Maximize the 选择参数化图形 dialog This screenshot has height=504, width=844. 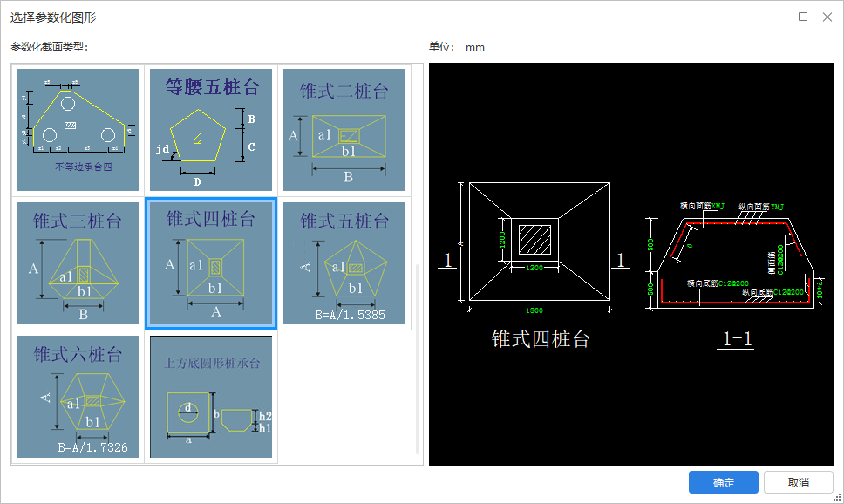coord(802,17)
